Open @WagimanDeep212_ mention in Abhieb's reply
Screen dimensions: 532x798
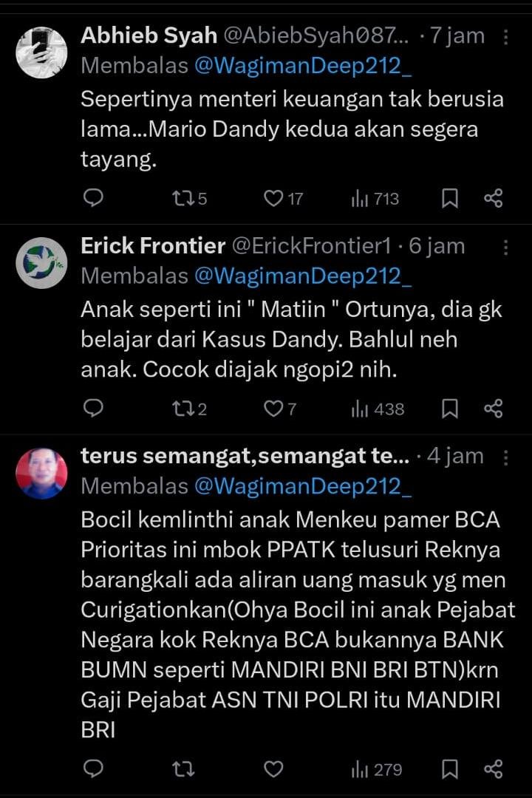(303, 66)
